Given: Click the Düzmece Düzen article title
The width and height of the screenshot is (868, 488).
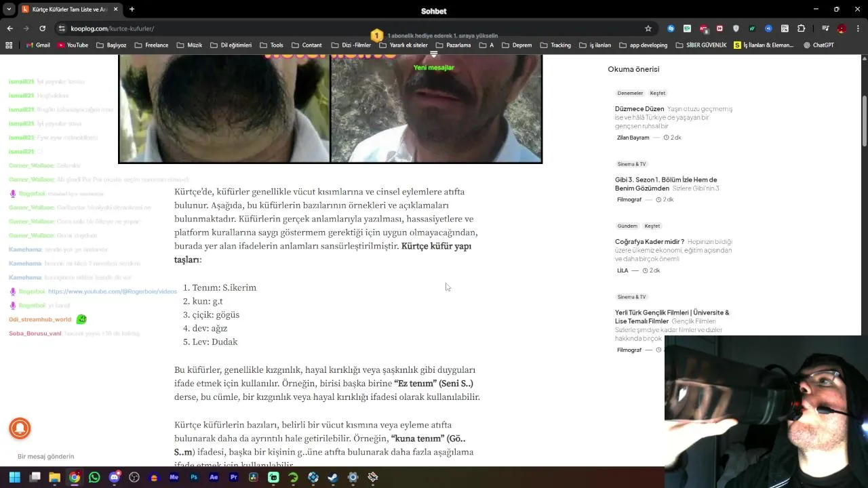Looking at the screenshot, I should 639,108.
